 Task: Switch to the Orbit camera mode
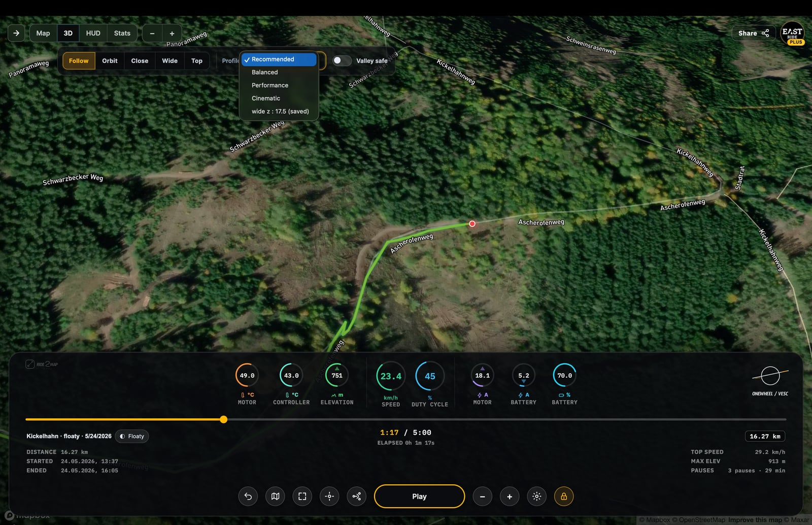coord(110,60)
